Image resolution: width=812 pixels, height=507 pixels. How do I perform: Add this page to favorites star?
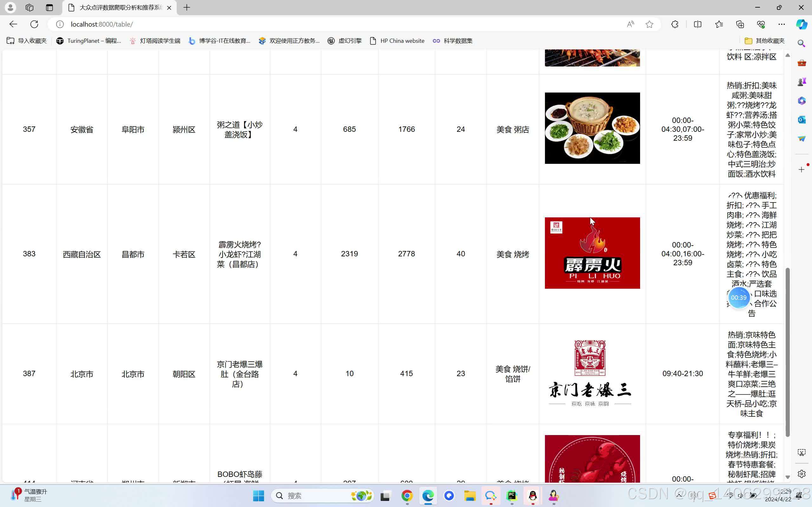[x=649, y=24]
